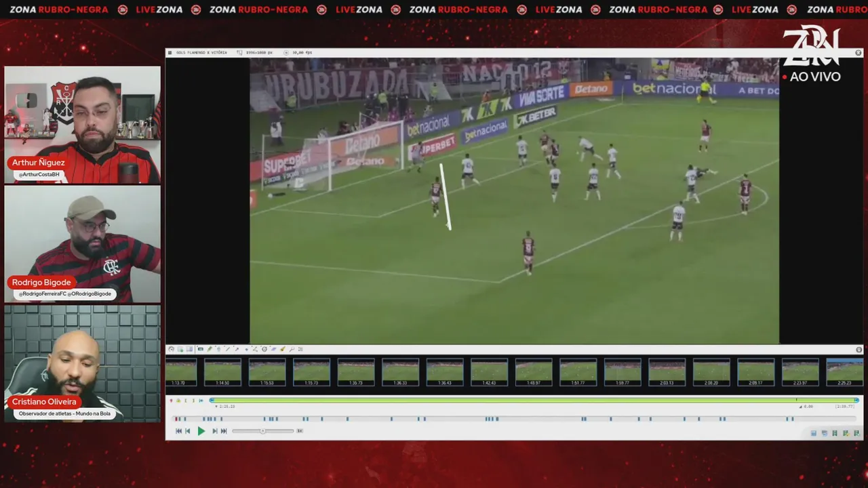The width and height of the screenshot is (868, 488).
Task: Select keyframe thumbnail 1:15.53
Action: (x=267, y=372)
